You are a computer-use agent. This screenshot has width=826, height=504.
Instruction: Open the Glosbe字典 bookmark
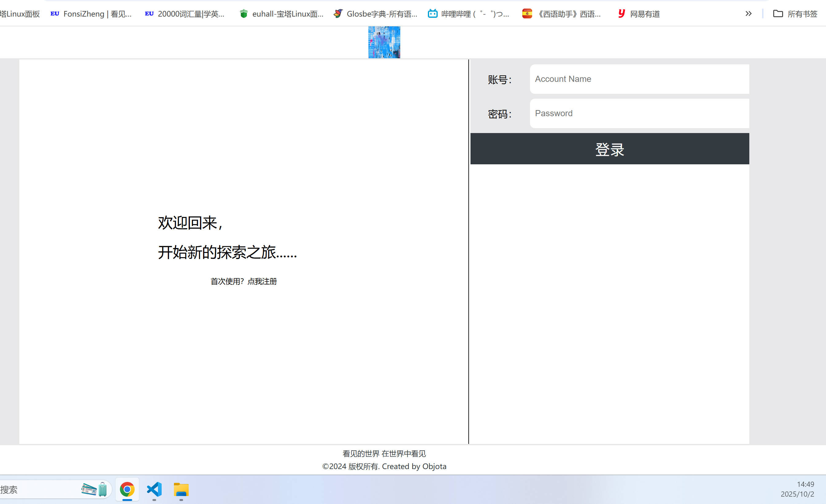point(376,14)
